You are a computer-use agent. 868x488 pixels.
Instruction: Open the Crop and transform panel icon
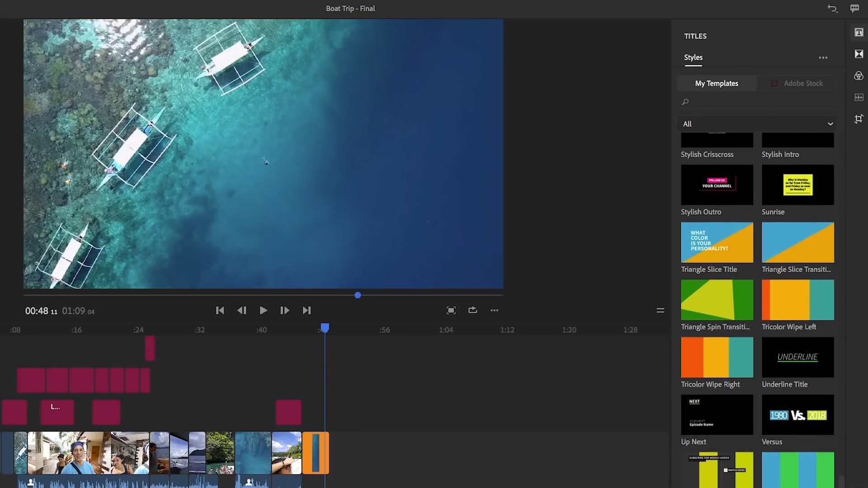(859, 119)
